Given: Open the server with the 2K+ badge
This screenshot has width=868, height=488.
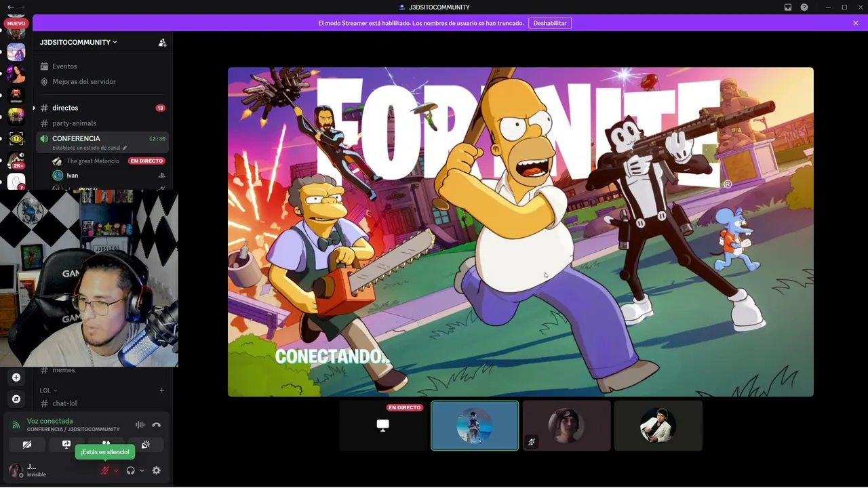Looking at the screenshot, I should 16,161.
